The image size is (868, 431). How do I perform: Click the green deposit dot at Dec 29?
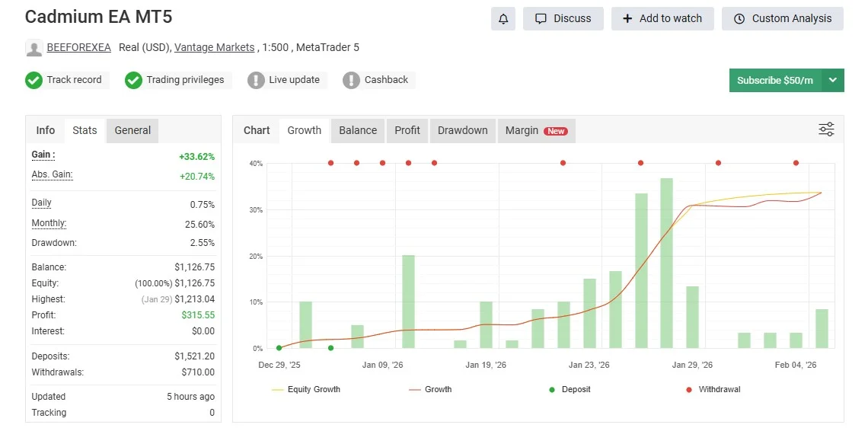(x=279, y=348)
